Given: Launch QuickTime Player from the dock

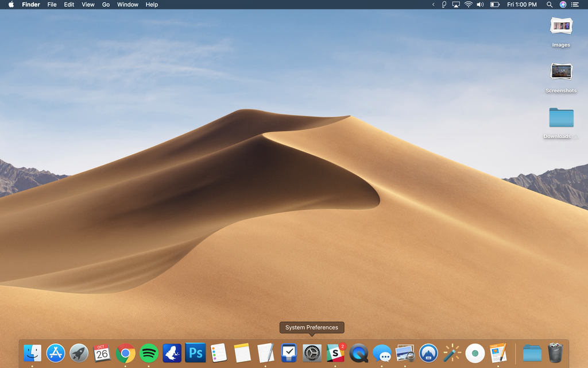Looking at the screenshot, I should coord(359,352).
